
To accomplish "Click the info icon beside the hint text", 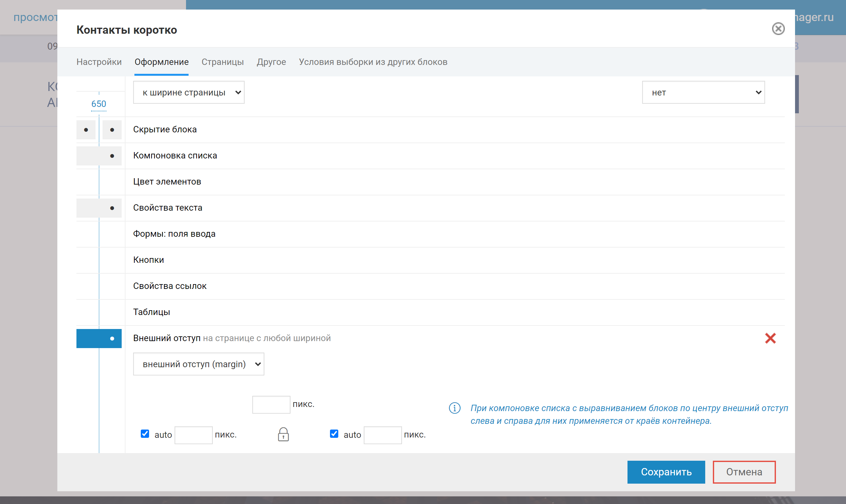I will pyautogui.click(x=455, y=408).
